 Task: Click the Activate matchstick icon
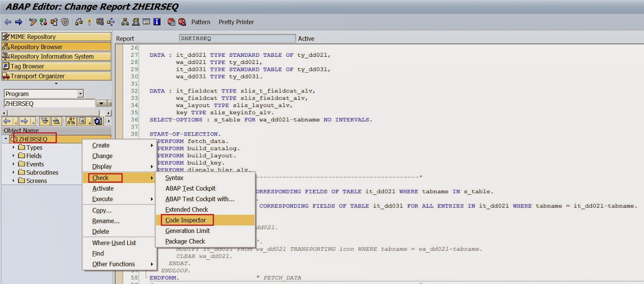(89, 22)
